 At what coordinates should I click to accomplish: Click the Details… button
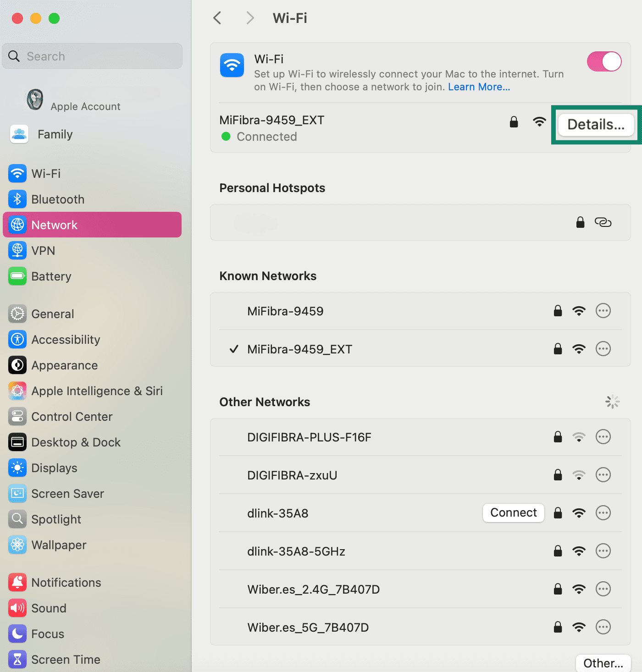click(595, 124)
